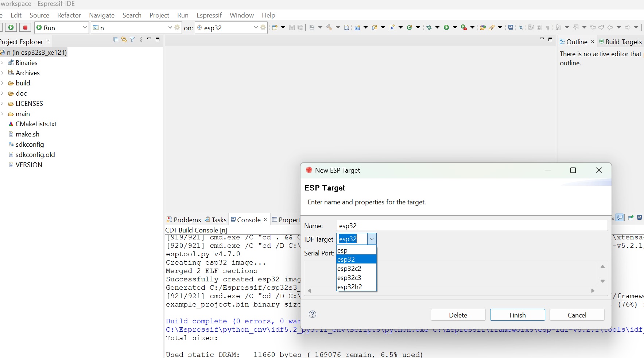
Task: Open Project Explorer View Menu dots
Action: (x=141, y=39)
